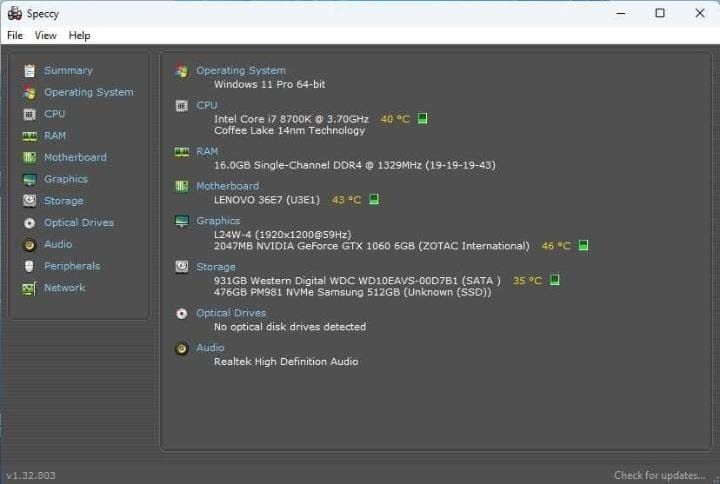Click the Network icon in sidebar

pyautogui.click(x=29, y=288)
